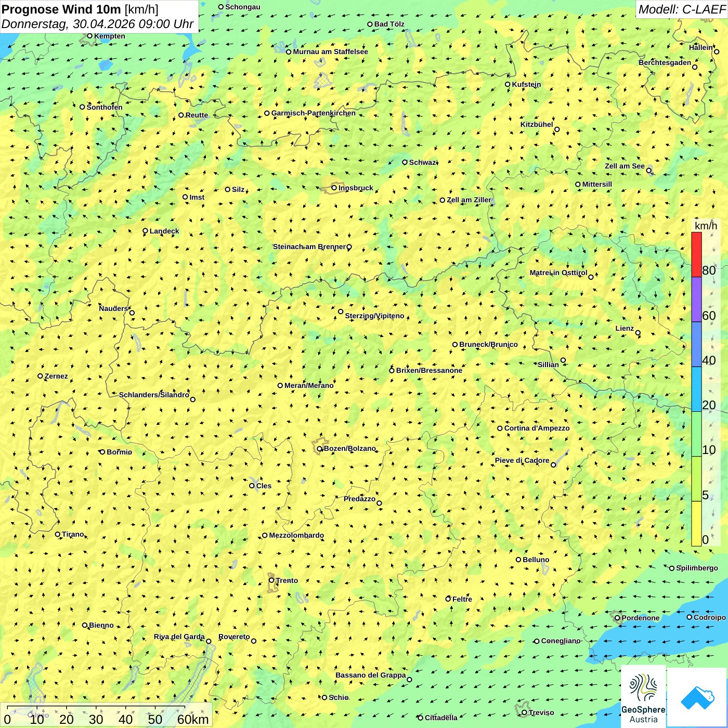Click the Murnau am Staffelsee label

click(x=330, y=51)
